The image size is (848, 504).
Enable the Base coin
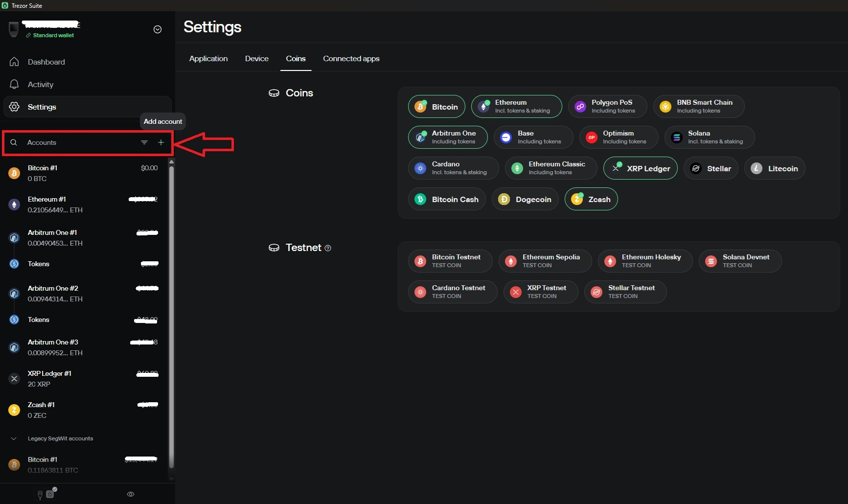pyautogui.click(x=533, y=137)
